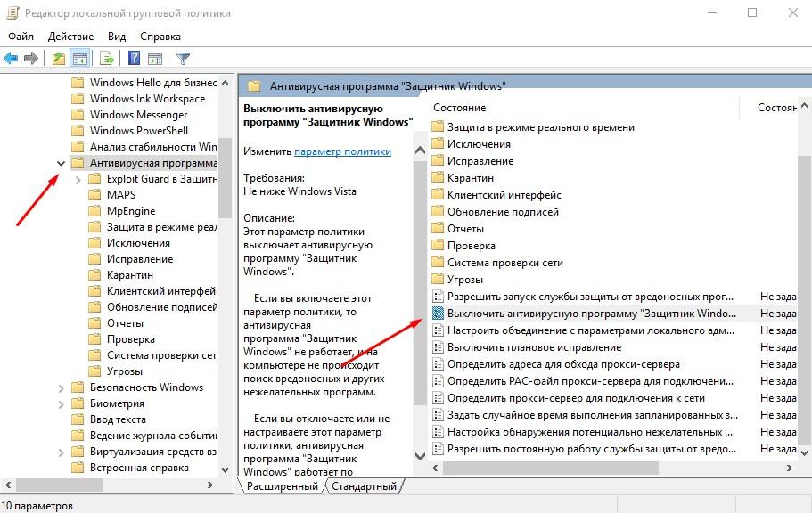The width and height of the screenshot is (812, 513).
Task: Click the Up one level folder icon
Action: [x=59, y=59]
